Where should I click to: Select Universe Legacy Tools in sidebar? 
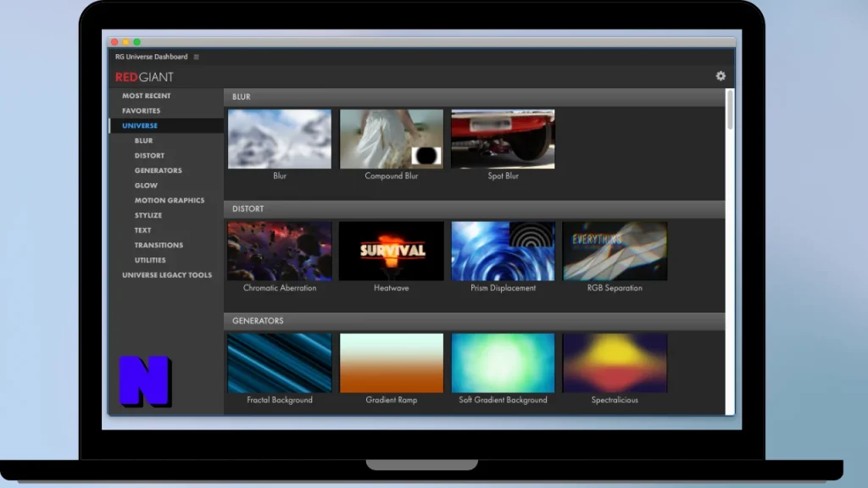[167, 275]
